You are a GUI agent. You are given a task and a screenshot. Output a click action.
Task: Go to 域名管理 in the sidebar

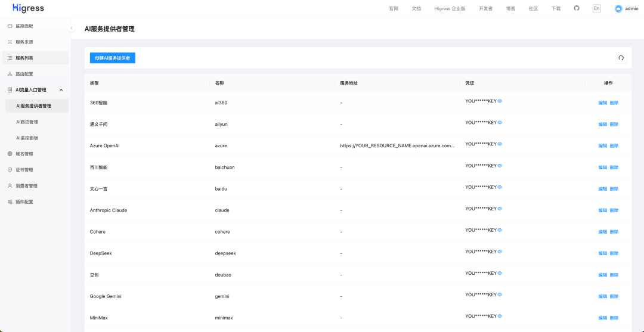[x=35, y=154]
